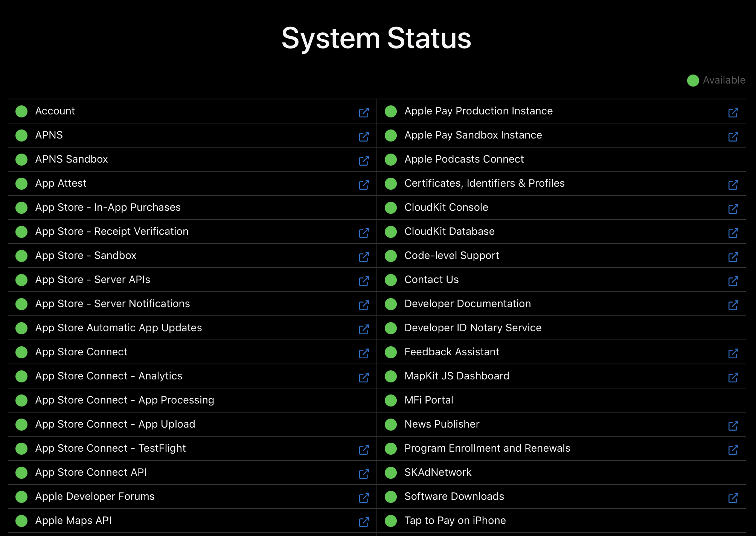Click external link icon for Contact Us
The width and height of the screenshot is (756, 536).
click(x=733, y=281)
